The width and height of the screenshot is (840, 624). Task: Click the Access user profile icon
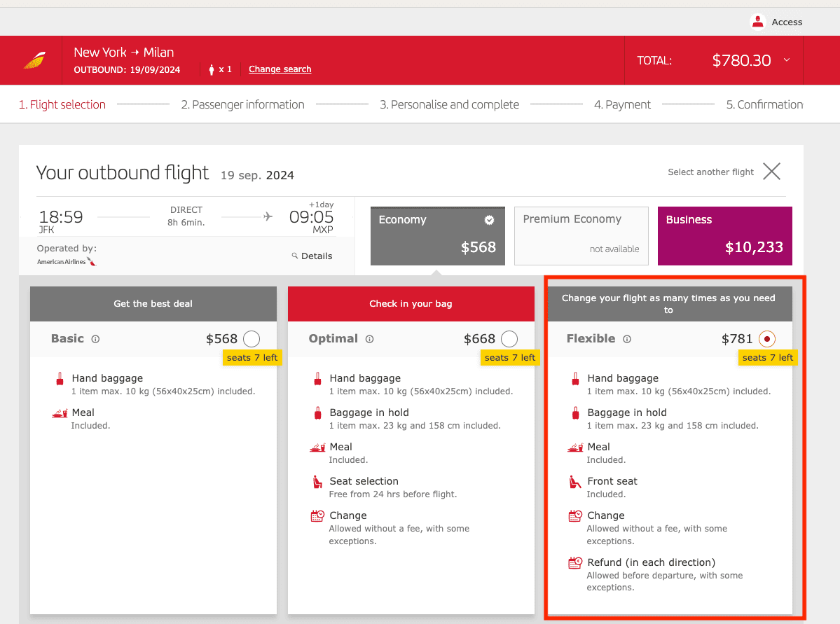(757, 22)
